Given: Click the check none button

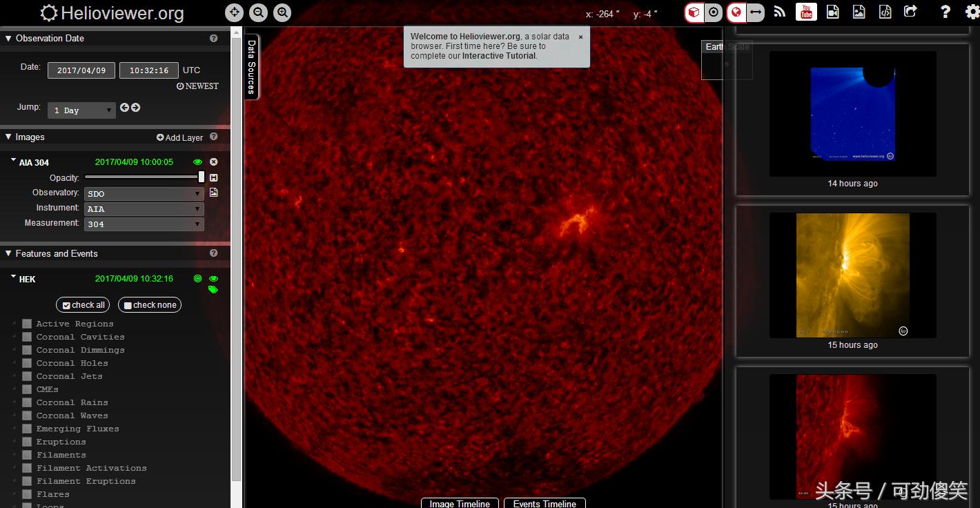Looking at the screenshot, I should (150, 305).
